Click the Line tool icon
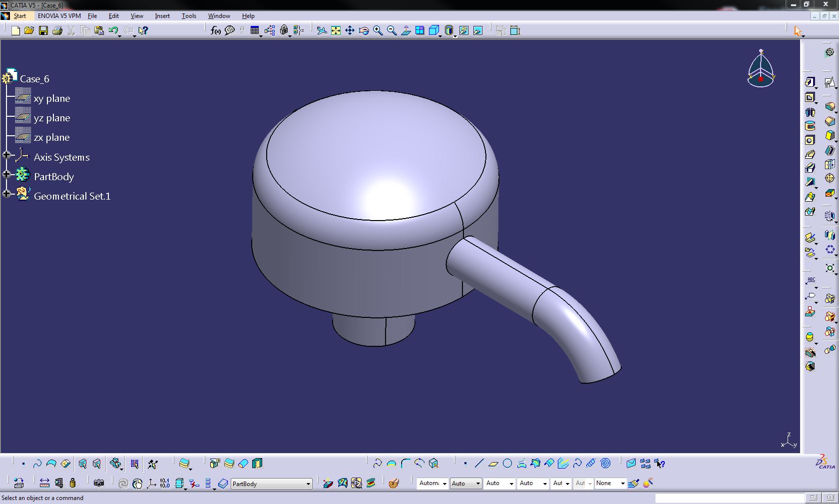839x504 pixels. 479,464
